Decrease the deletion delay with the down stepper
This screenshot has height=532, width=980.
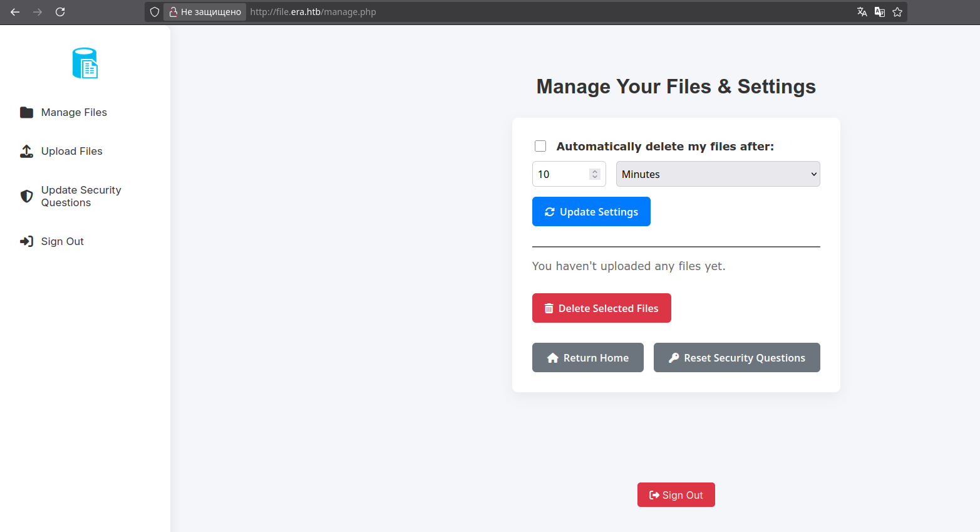click(x=594, y=177)
